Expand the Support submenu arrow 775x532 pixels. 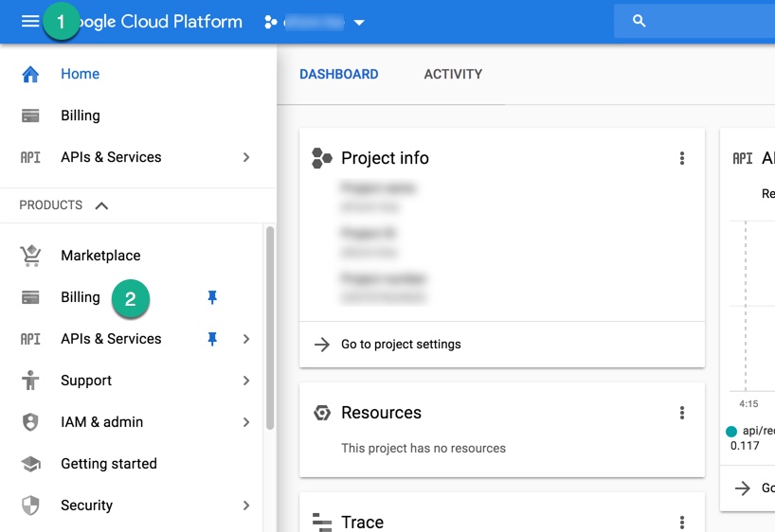tap(246, 381)
